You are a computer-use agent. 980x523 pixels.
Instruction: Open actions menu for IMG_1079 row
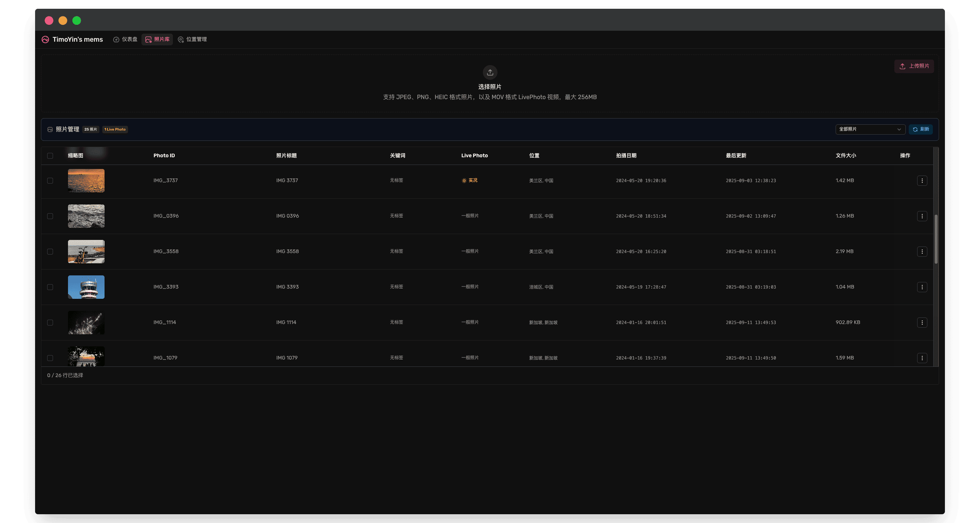922,358
